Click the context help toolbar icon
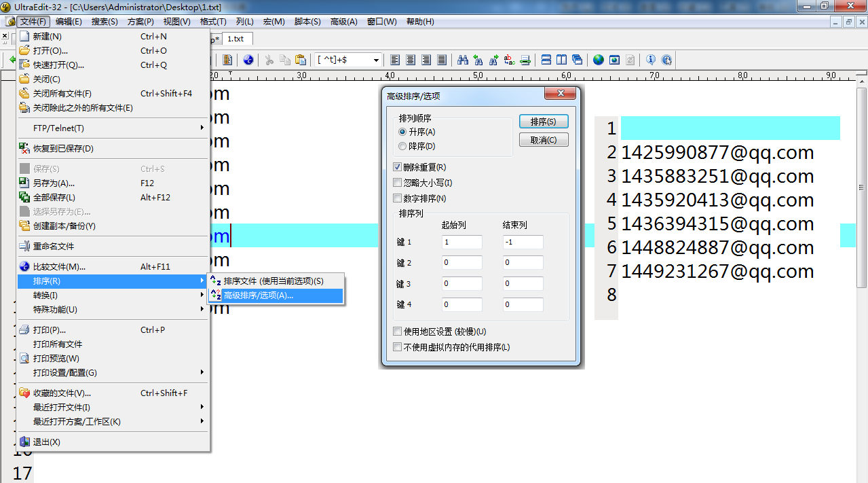This screenshot has width=868, height=483. pyautogui.click(x=666, y=60)
